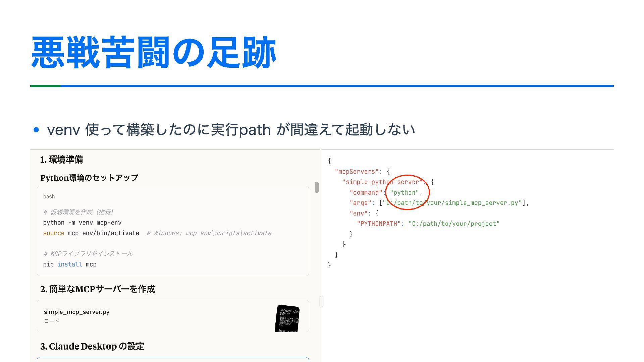
Task: Click the 'install' keyword in pip command
Action: [x=69, y=264]
